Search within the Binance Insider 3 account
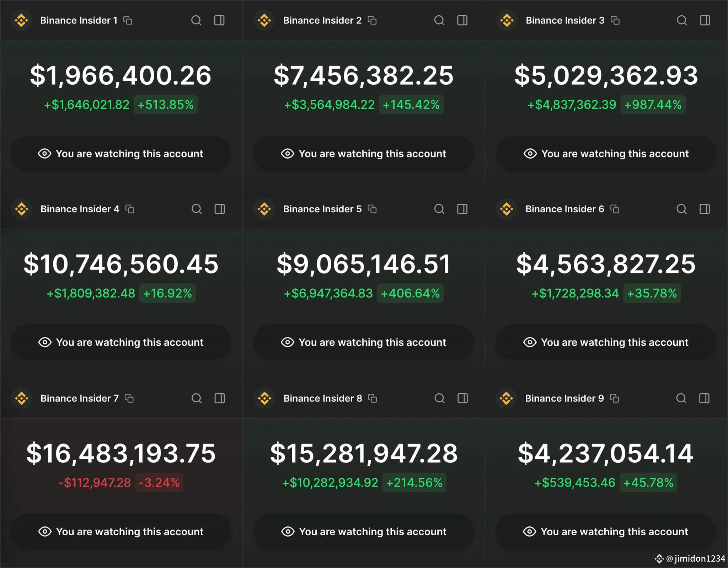The width and height of the screenshot is (728, 568). (682, 21)
